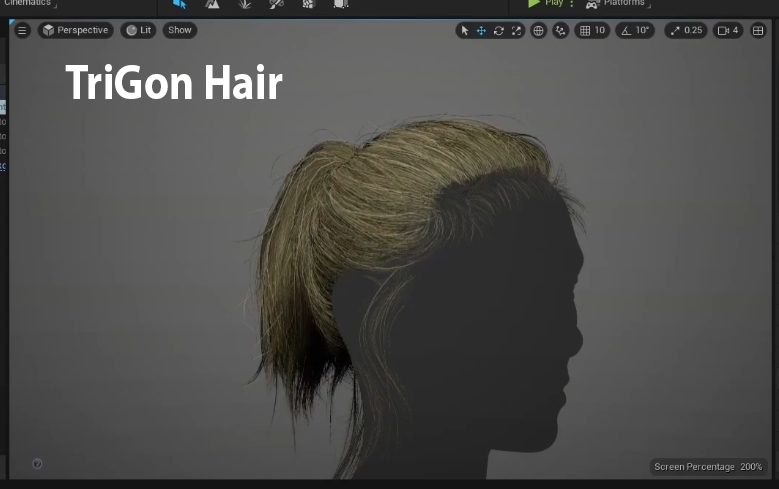
Task: Activate the select objects cursor tool
Action: [465, 31]
